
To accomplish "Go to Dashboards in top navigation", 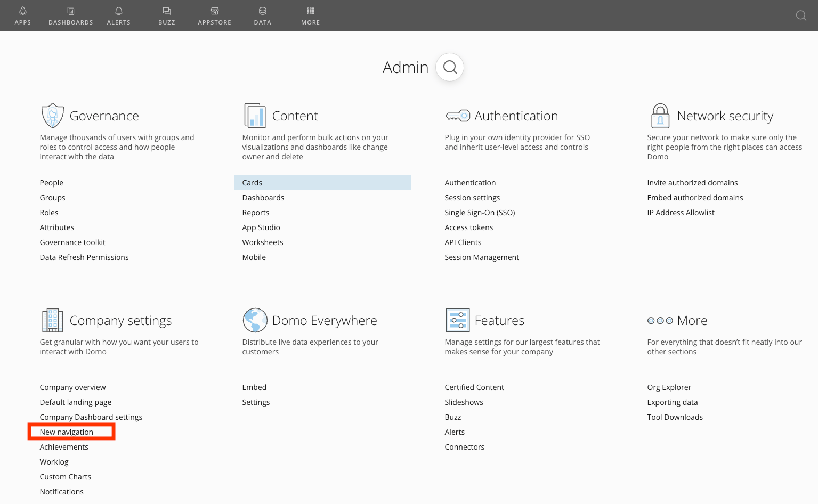I will pyautogui.click(x=71, y=16).
